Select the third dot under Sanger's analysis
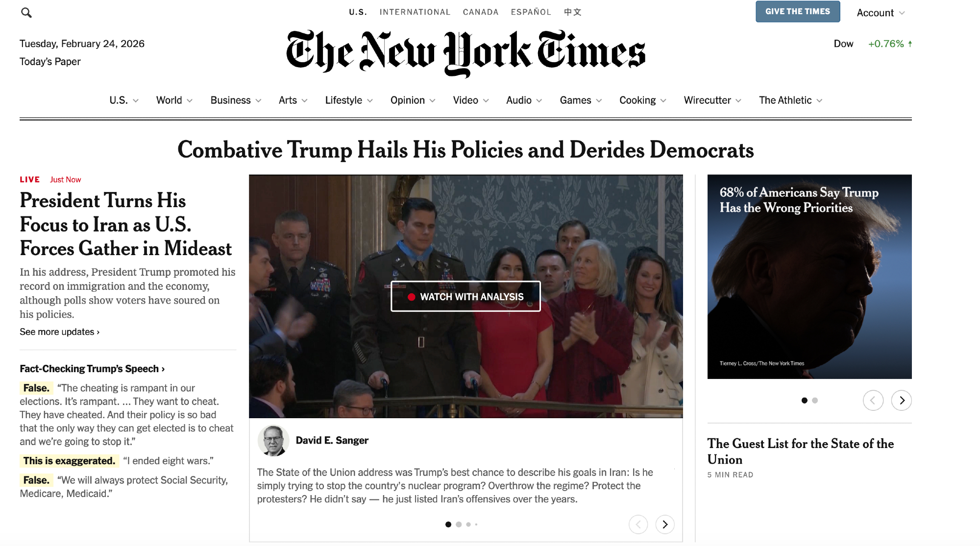This screenshot has width=980, height=546. click(468, 524)
